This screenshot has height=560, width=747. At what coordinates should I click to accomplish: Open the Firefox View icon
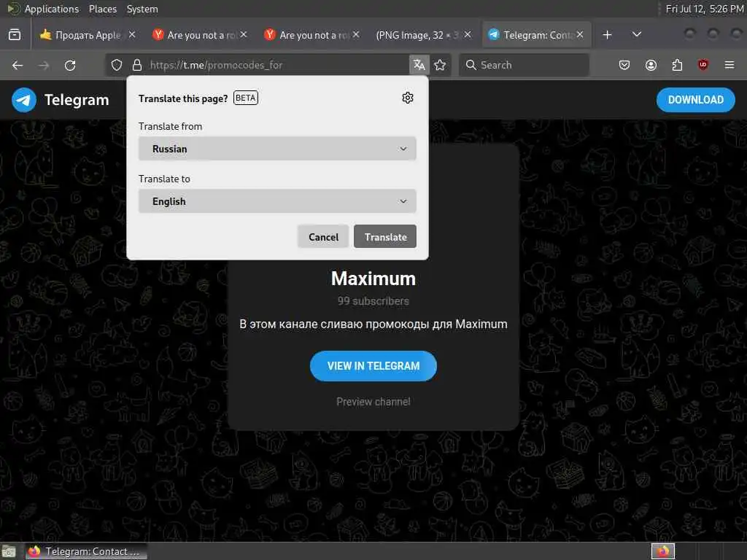point(15,35)
